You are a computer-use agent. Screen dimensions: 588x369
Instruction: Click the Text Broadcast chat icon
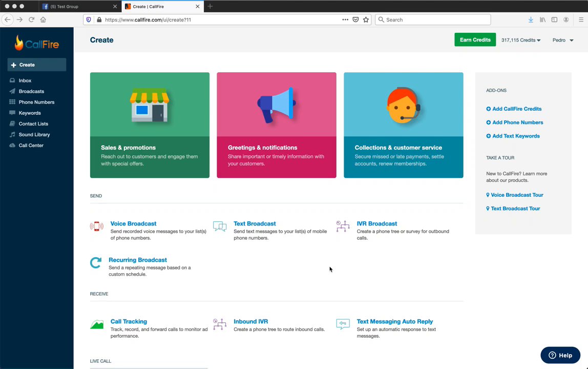pos(220,227)
